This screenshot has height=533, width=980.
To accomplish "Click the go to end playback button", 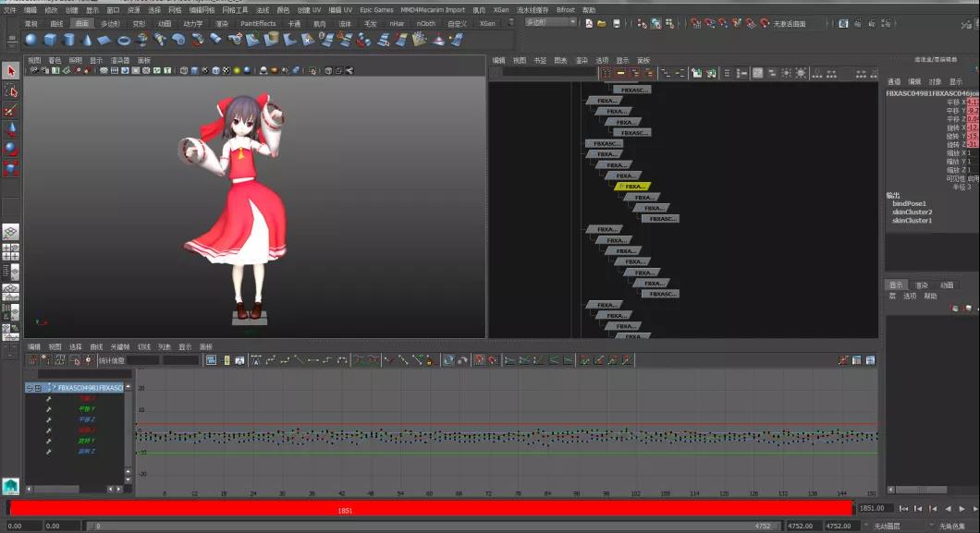I will click(x=975, y=509).
